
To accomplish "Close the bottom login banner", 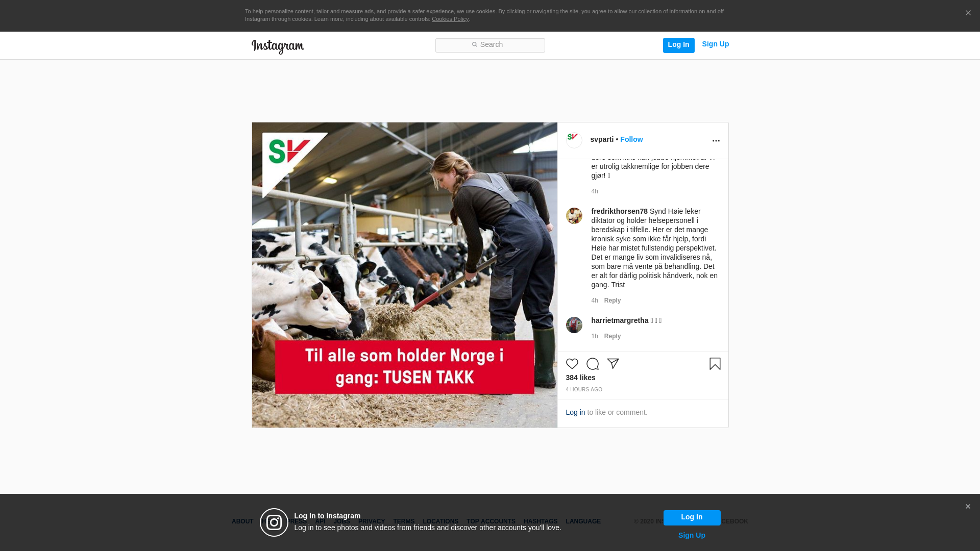I will coord(967,507).
